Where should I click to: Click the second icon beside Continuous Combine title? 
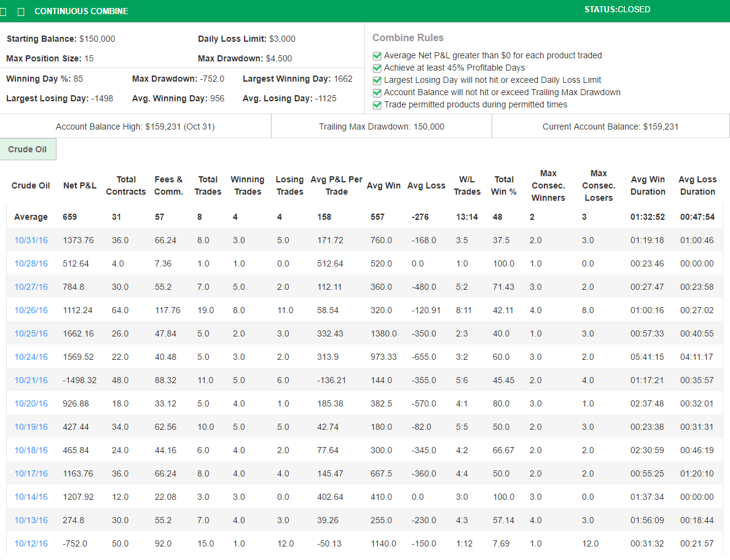22,12
